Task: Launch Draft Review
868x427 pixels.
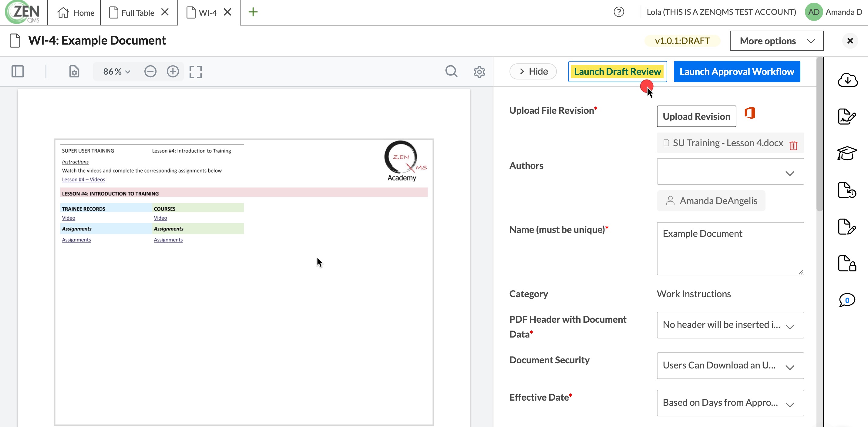Action: pyautogui.click(x=617, y=72)
